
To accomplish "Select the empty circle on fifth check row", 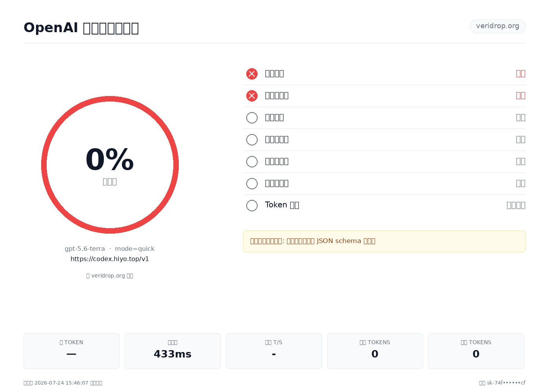I will pyautogui.click(x=252, y=162).
